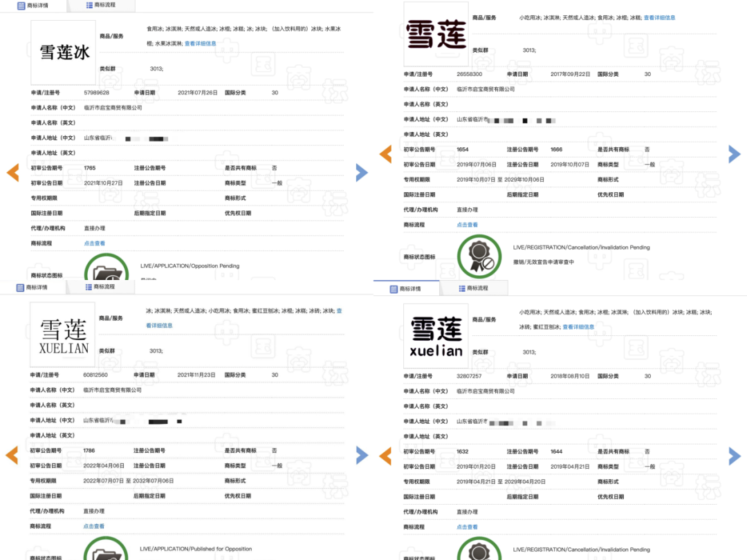Click bold 雪莲 trademark image of record 26558300
Viewport: 747px width, 560px height.
(436, 34)
